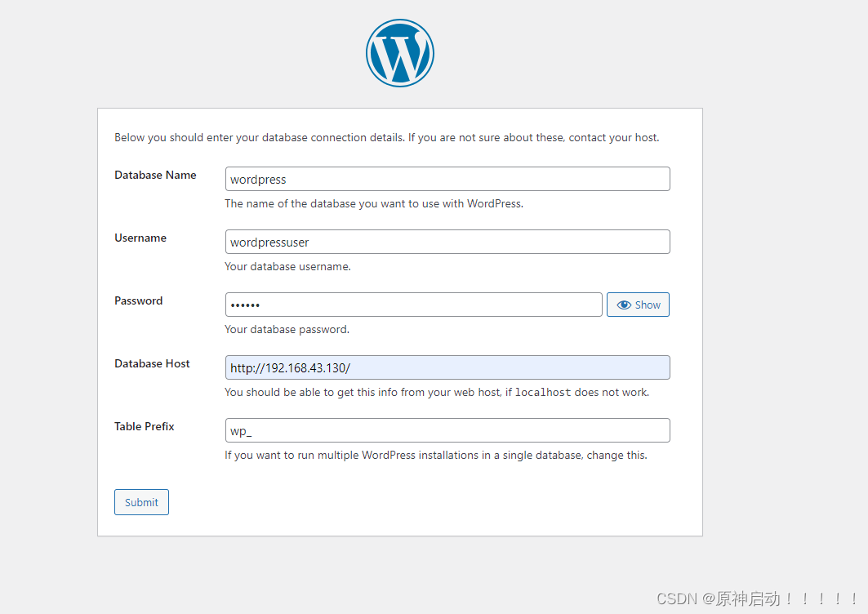This screenshot has width=868, height=614.
Task: Click the Password label text
Action: tap(138, 300)
